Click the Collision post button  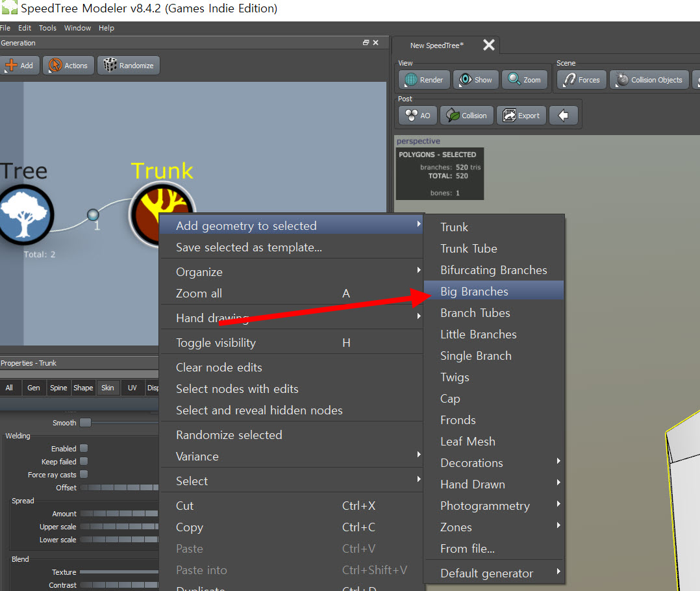click(x=466, y=116)
